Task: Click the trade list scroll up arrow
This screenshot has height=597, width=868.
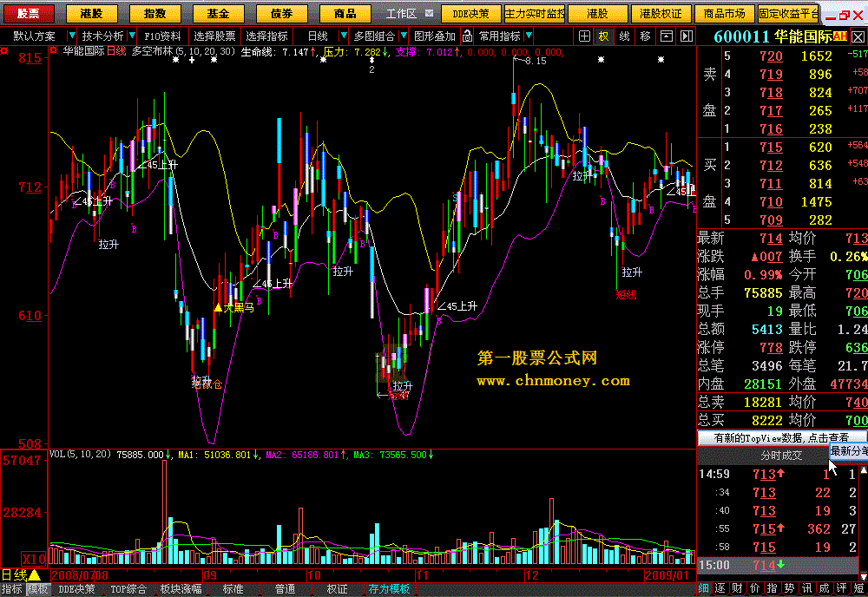Action: pyautogui.click(x=864, y=469)
